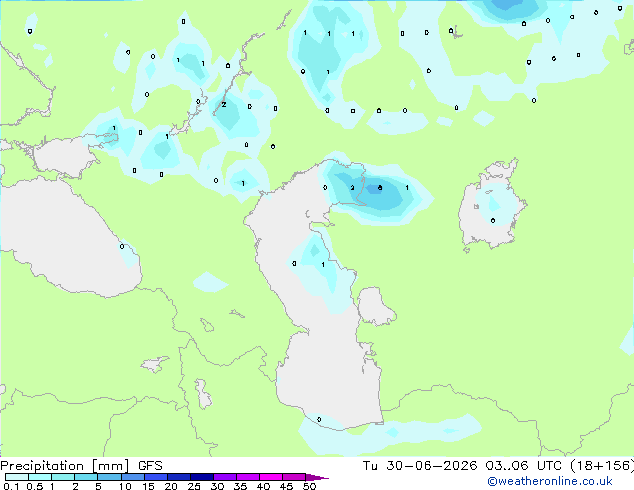Screen dimensions: 634x490
Task: Click the '10' legend scale label
Action: (125, 486)
